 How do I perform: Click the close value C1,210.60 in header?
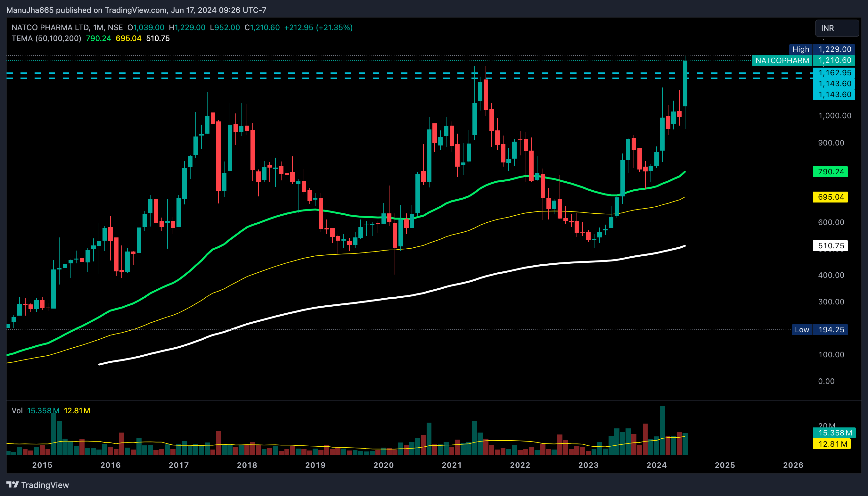tap(262, 28)
